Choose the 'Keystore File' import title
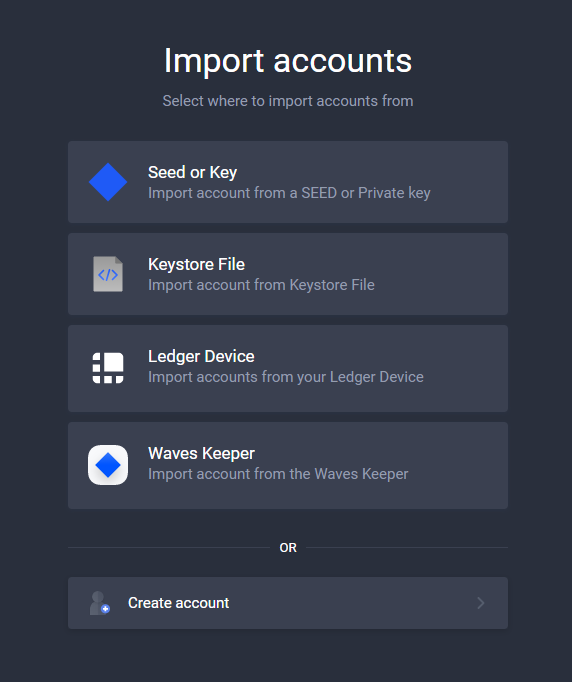Viewport: 572px width, 682px height. click(x=196, y=264)
